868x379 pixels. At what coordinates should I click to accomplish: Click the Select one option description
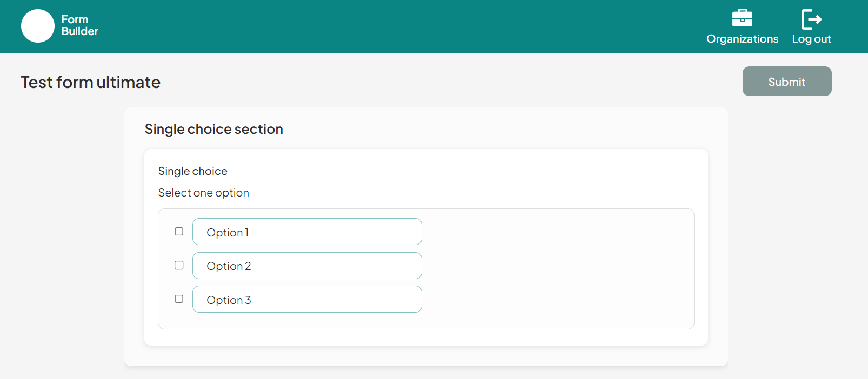203,193
